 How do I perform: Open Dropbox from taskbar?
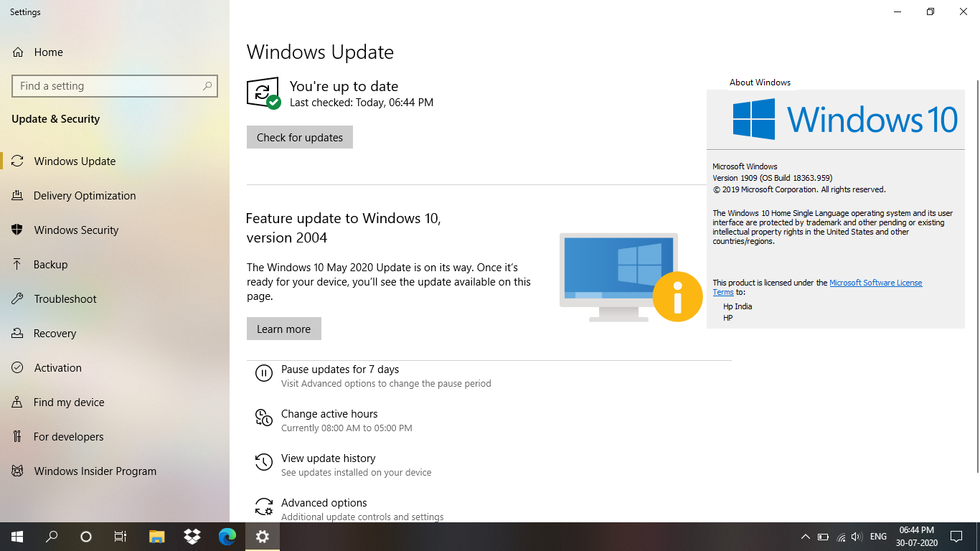(192, 537)
